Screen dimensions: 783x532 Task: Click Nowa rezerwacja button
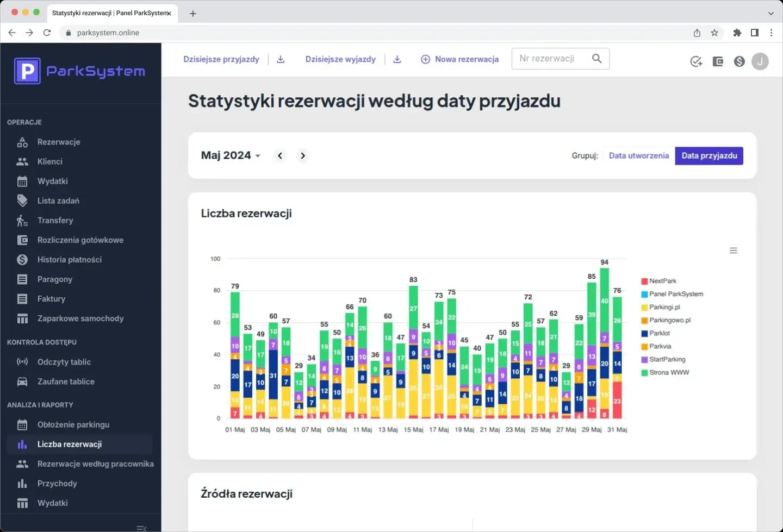pyautogui.click(x=460, y=59)
